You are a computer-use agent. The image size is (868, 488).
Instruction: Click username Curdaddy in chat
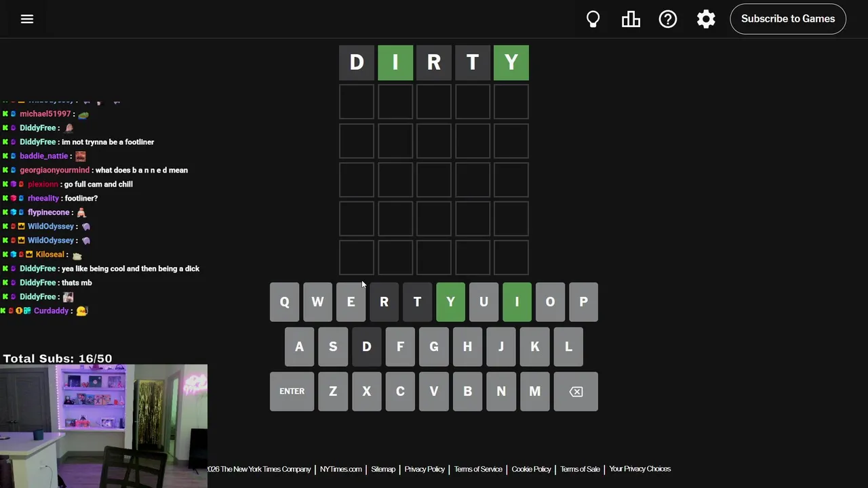click(x=52, y=311)
